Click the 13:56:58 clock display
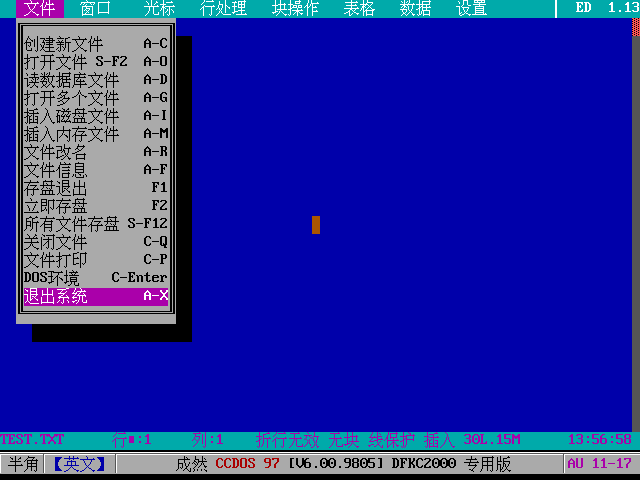The width and height of the screenshot is (640, 480). pos(600,440)
